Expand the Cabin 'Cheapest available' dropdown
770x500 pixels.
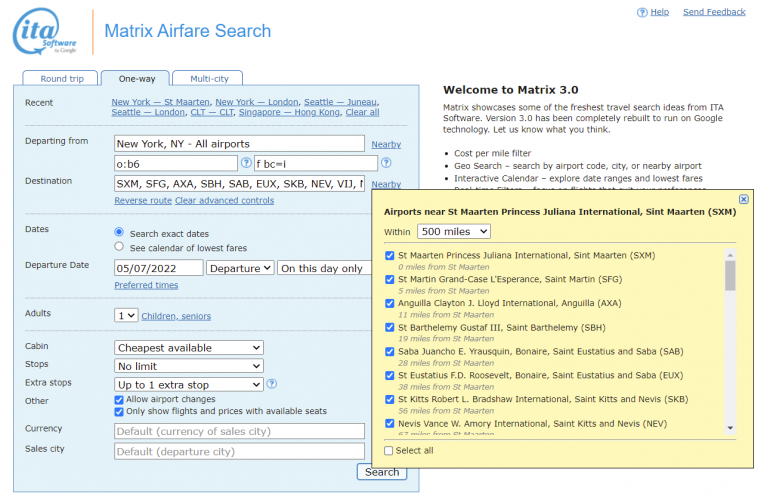[189, 347]
